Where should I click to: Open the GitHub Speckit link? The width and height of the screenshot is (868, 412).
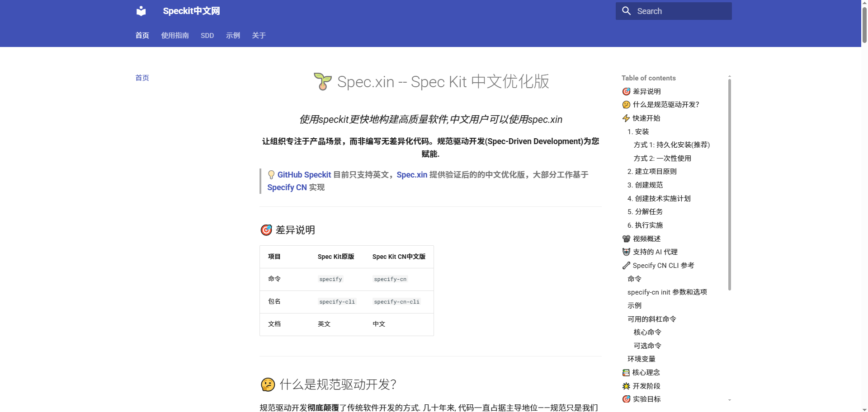[304, 175]
